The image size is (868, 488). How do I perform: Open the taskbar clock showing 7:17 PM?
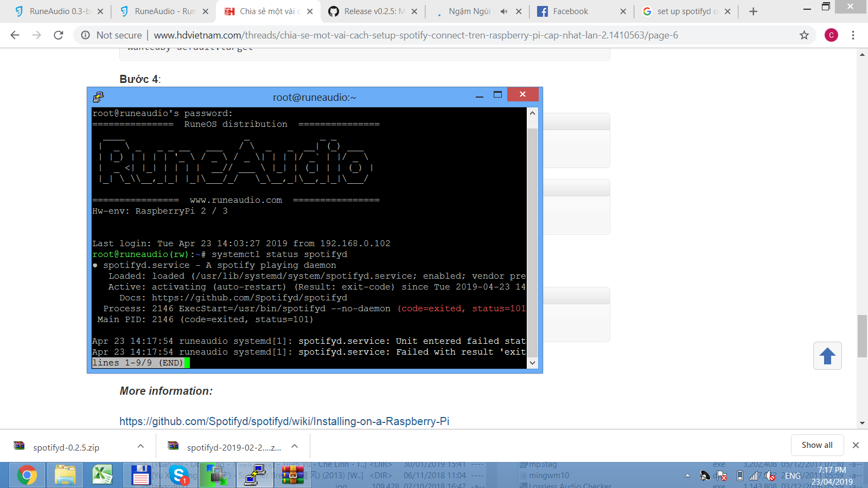[832, 476]
